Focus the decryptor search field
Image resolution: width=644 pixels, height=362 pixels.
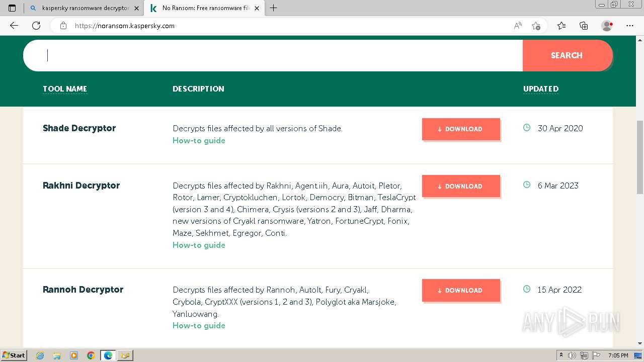pos(273,55)
